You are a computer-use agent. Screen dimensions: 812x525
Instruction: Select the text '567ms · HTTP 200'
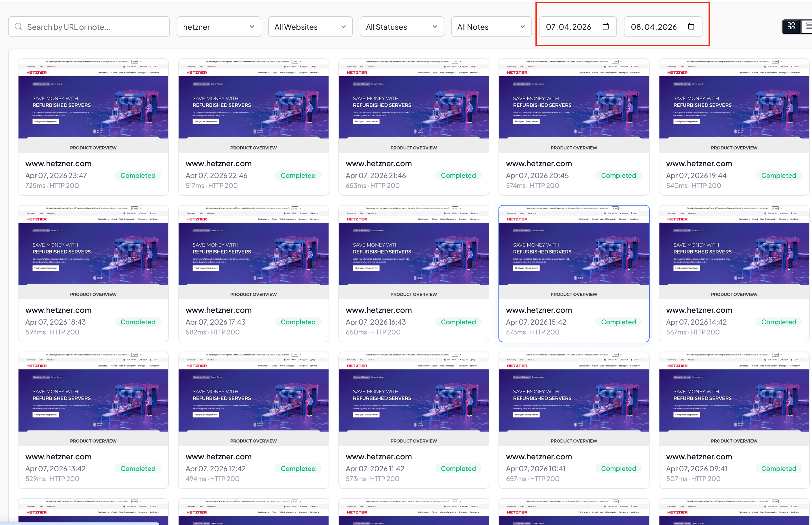(x=693, y=332)
